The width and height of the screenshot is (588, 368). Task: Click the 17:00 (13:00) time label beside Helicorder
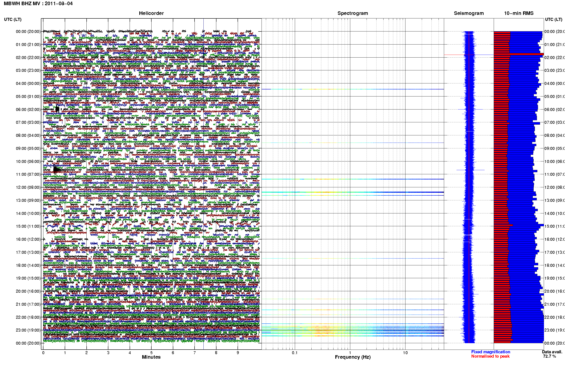[x=28, y=252]
